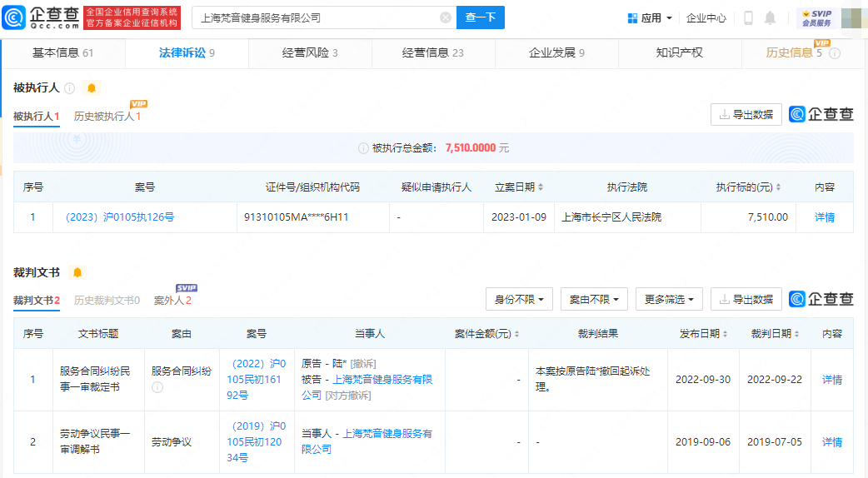
Task: Switch to 知识产权 tab
Action: pos(679,52)
